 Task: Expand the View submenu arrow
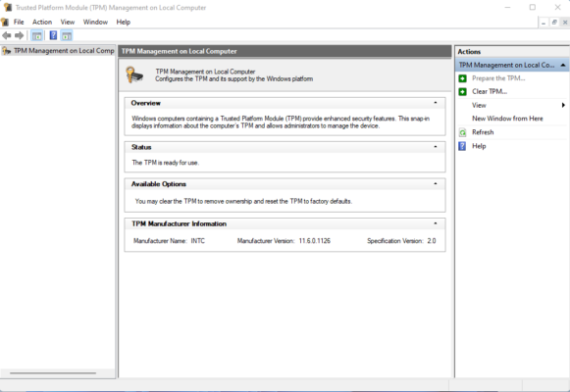563,105
